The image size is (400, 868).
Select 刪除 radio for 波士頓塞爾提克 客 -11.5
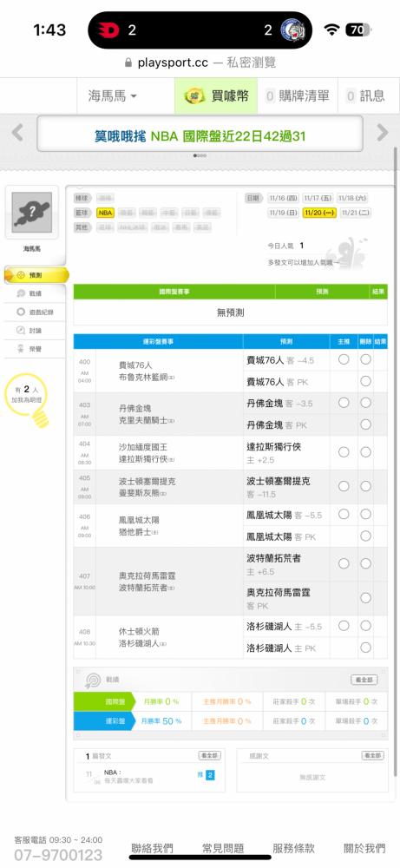tap(365, 486)
